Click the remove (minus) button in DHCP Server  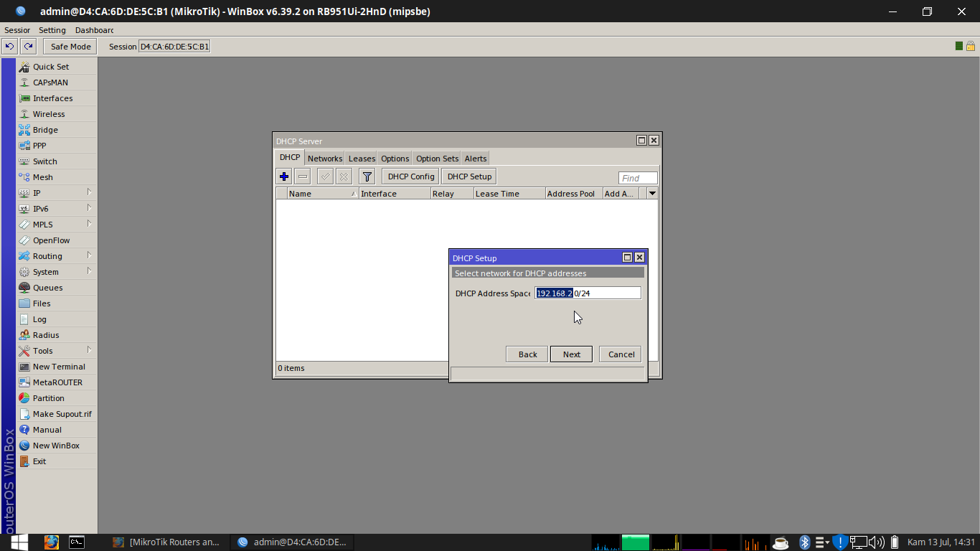[303, 176]
